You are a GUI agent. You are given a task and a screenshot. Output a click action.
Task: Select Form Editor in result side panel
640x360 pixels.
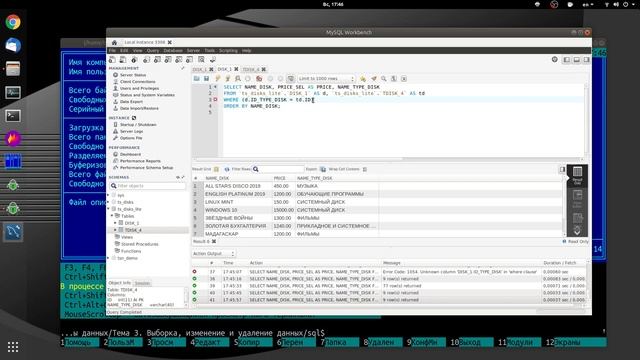pos(578,198)
